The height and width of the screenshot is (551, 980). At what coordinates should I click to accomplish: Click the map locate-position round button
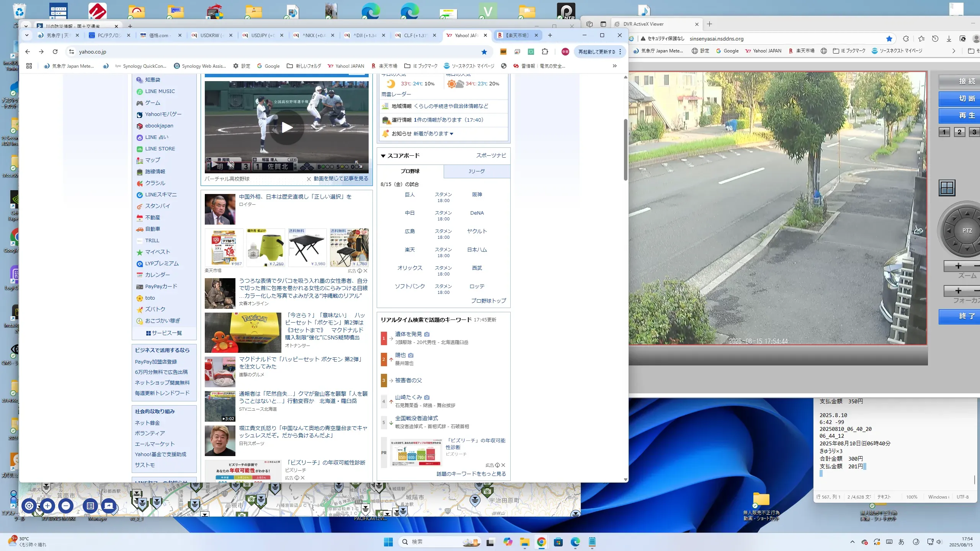[x=29, y=506]
